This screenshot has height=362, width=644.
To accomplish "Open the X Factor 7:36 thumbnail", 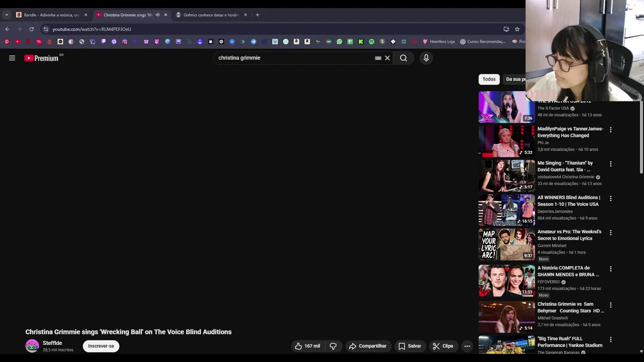I will click(506, 107).
